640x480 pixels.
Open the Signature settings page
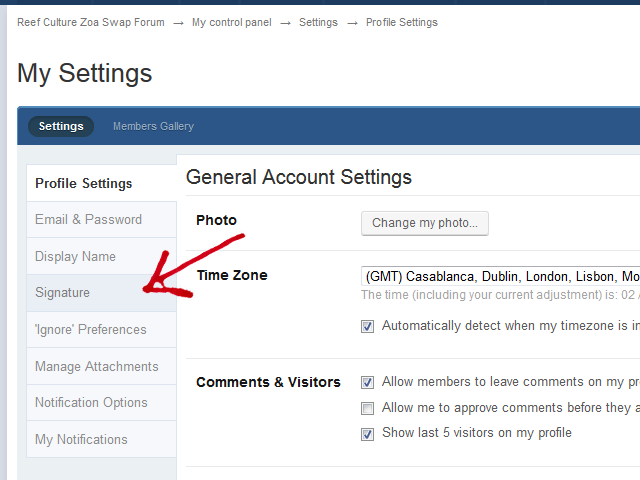pyautogui.click(x=62, y=293)
